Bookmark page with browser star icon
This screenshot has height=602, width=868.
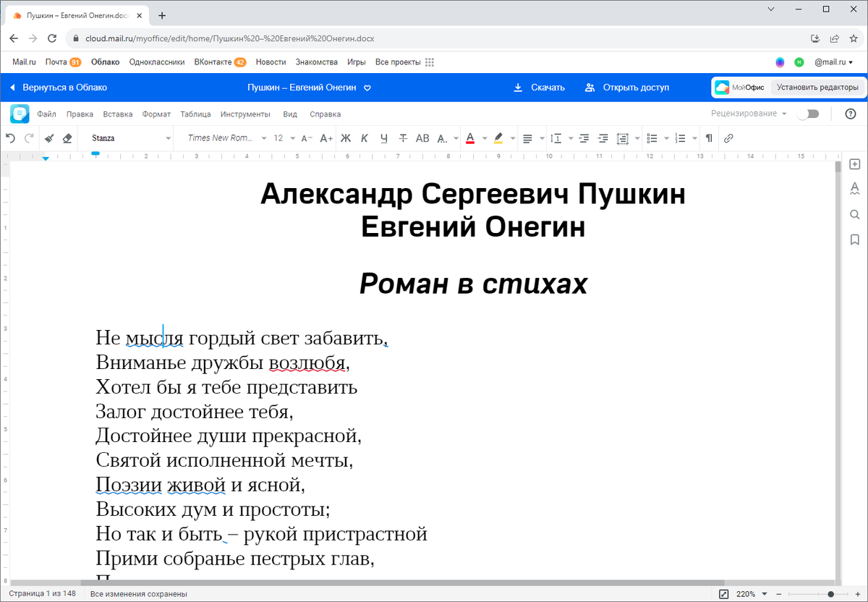pyautogui.click(x=854, y=38)
